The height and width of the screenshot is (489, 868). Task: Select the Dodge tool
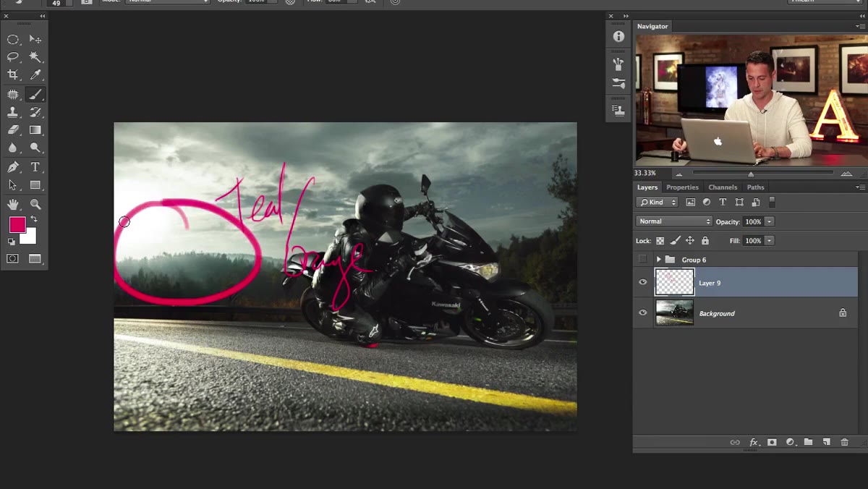point(35,148)
